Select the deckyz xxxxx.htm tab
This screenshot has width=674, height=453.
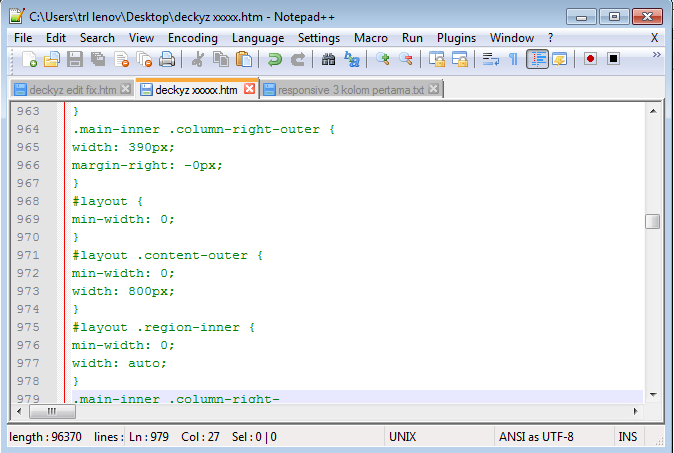(196, 90)
